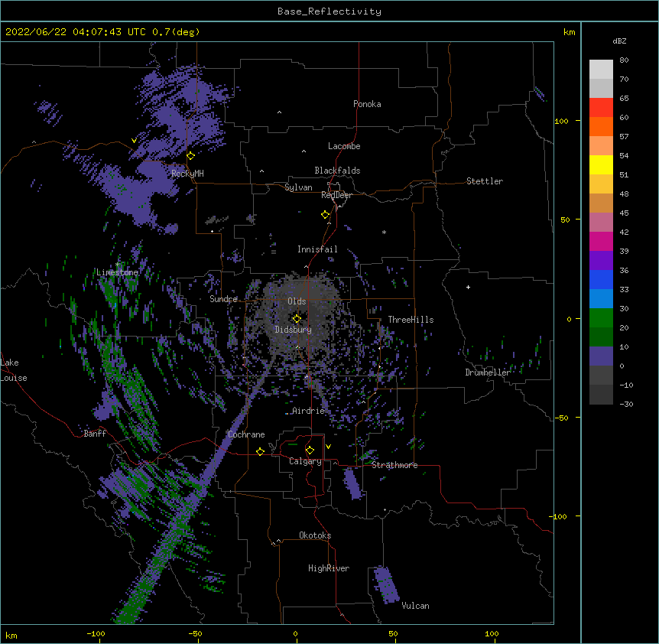Click the Didsbury label

(294, 330)
